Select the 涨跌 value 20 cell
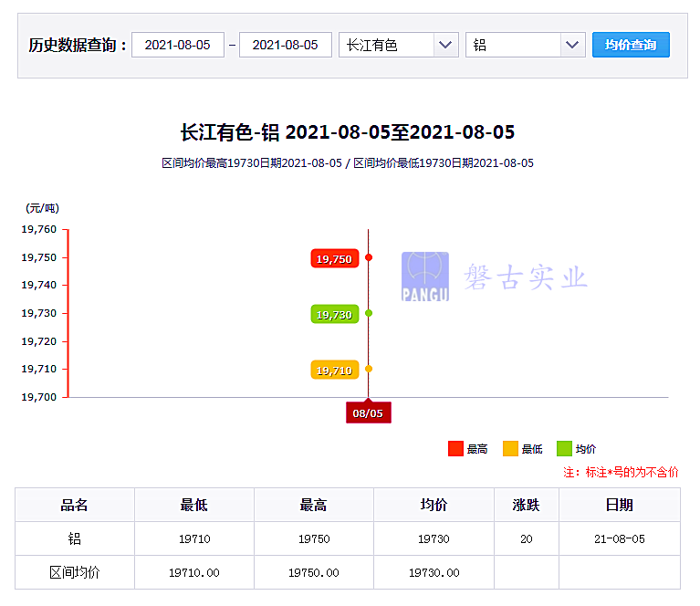Screen dimensions: 700x606 527,539
